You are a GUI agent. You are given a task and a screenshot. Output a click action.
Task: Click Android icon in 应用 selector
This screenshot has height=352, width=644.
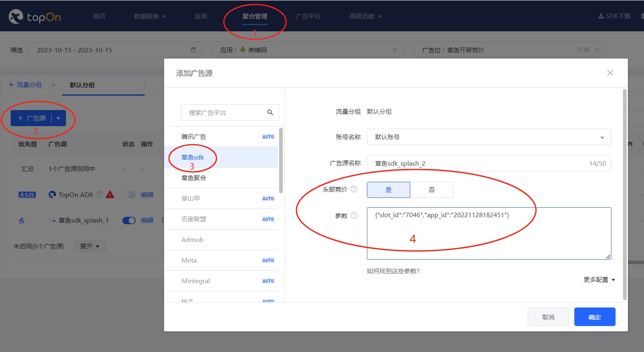(x=243, y=50)
